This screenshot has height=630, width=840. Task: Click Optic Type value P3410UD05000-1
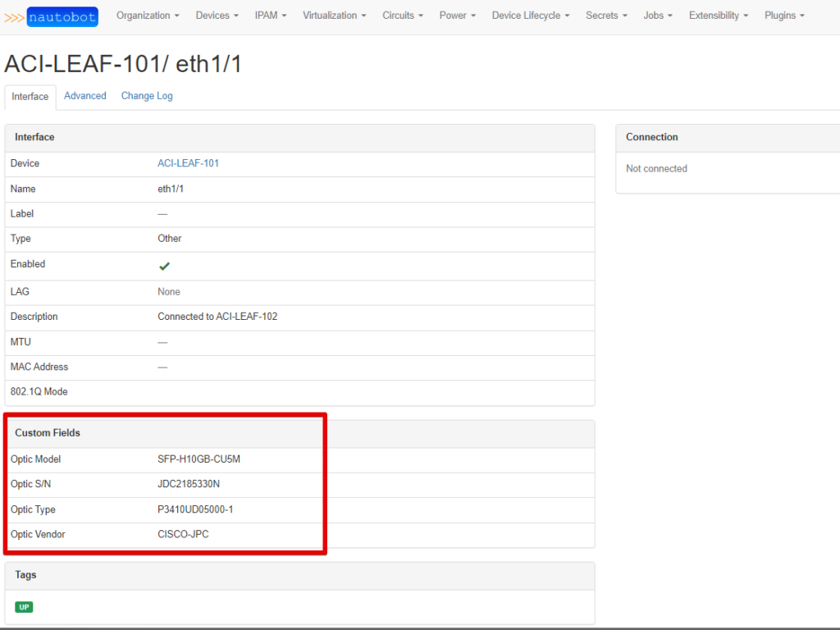point(195,509)
